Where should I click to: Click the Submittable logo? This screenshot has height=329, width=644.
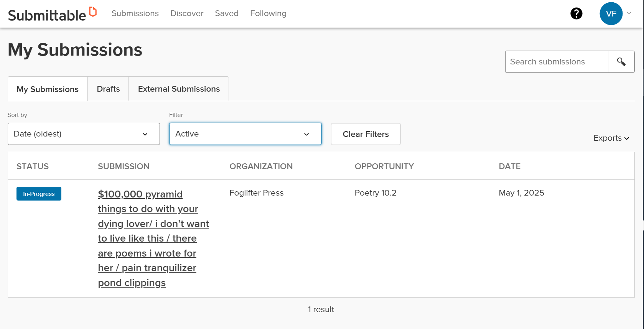(x=52, y=14)
